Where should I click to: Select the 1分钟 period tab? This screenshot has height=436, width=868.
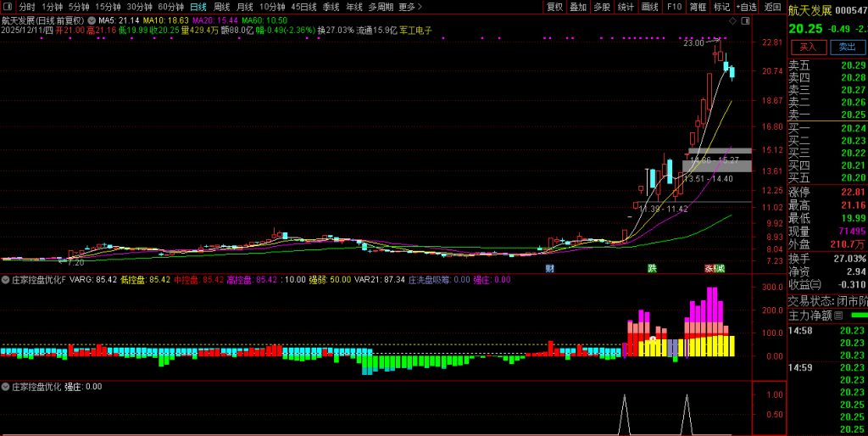point(52,7)
